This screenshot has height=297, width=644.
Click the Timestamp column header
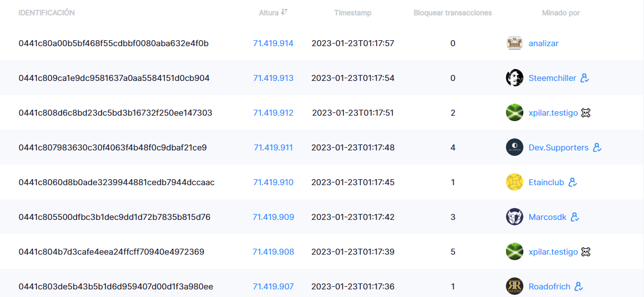tap(353, 12)
